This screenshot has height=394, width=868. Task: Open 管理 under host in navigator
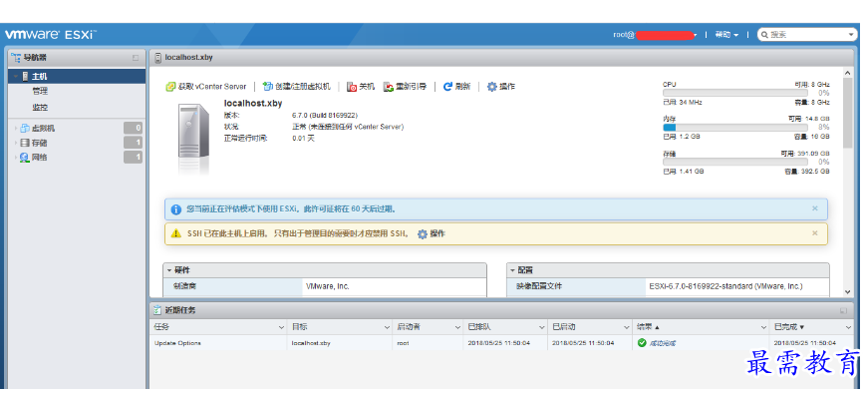pos(40,91)
